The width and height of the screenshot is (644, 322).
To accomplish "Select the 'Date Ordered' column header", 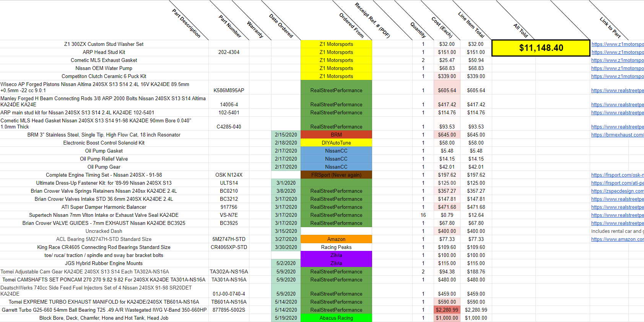I will (281, 26).
